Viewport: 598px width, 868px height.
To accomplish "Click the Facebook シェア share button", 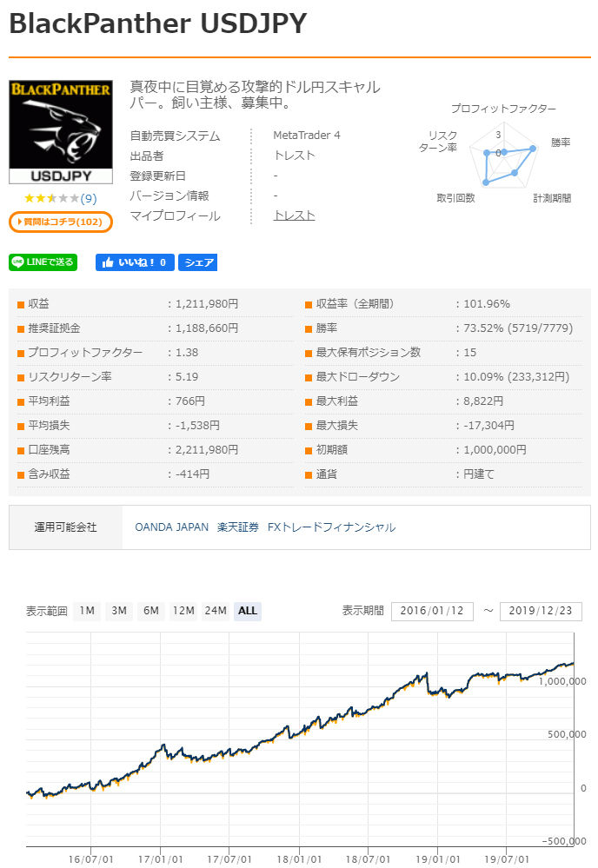I will coord(198,262).
